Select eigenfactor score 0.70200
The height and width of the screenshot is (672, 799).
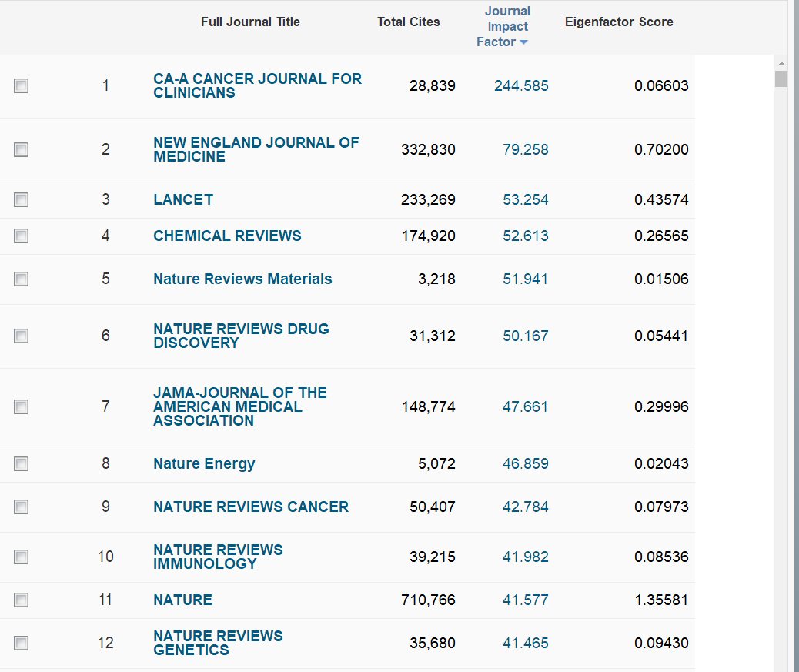click(x=661, y=150)
